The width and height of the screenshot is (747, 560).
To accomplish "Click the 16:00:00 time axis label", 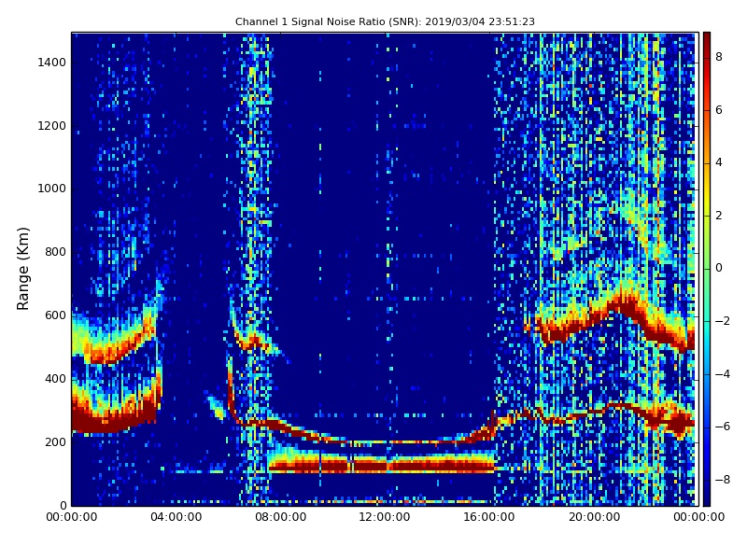I will pyautogui.click(x=489, y=517).
